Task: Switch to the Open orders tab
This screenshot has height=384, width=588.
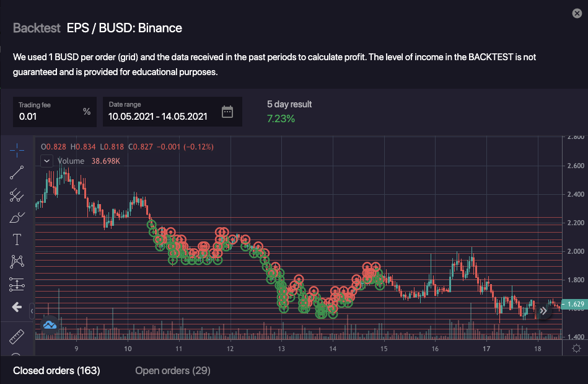Action: click(x=173, y=371)
